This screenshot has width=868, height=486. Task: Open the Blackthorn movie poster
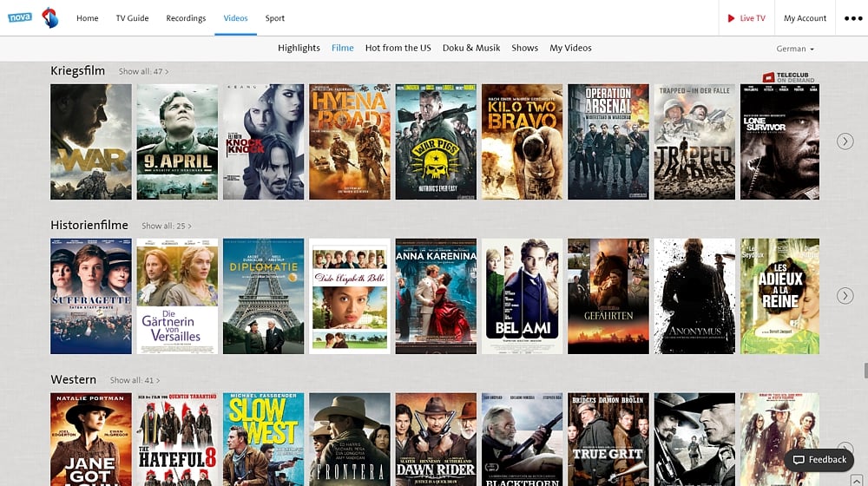(x=522, y=439)
